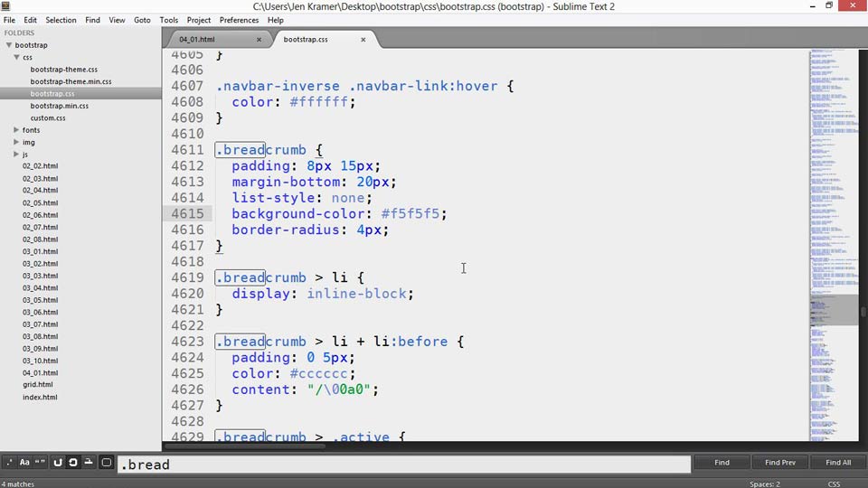Open bootstrap.min.css in sidebar

[60, 106]
